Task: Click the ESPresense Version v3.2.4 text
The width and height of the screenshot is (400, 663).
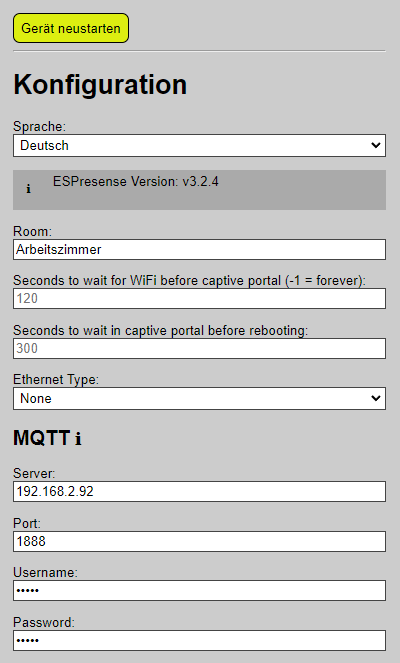Action: [135, 181]
